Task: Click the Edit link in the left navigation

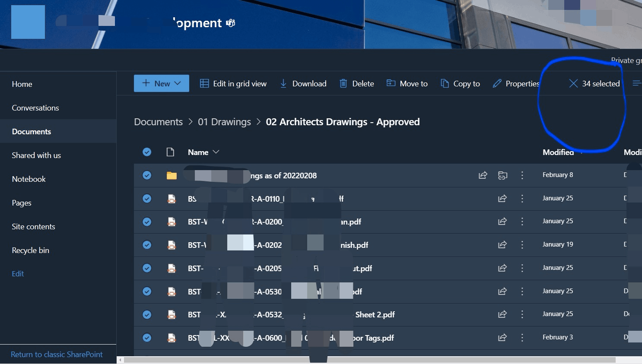Action: click(18, 274)
